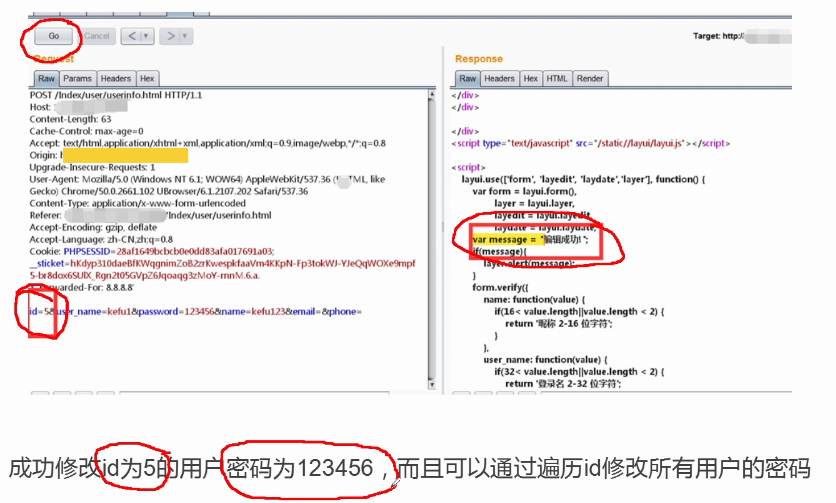Click the Cache-Control: max-age=0 line
This screenshot has height=503, width=836.
86,131
